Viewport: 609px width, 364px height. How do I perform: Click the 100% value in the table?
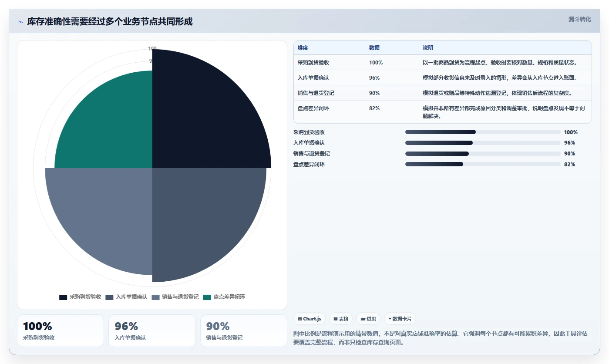(x=376, y=63)
